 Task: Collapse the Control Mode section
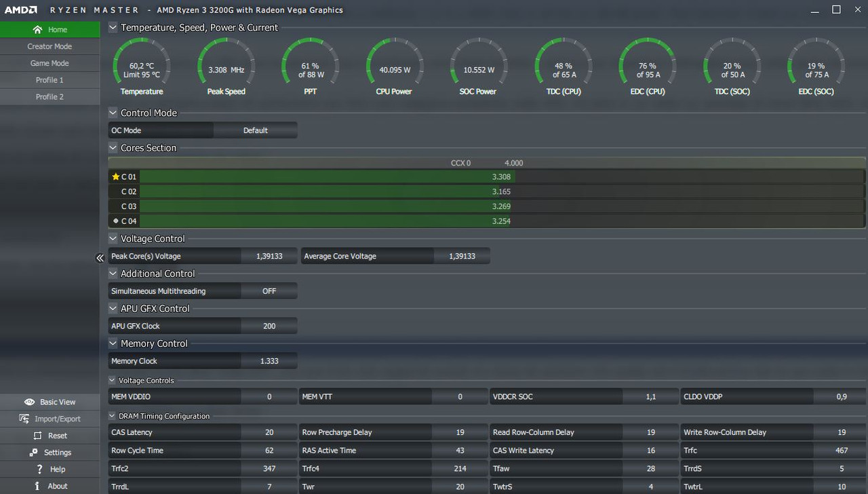coord(113,113)
